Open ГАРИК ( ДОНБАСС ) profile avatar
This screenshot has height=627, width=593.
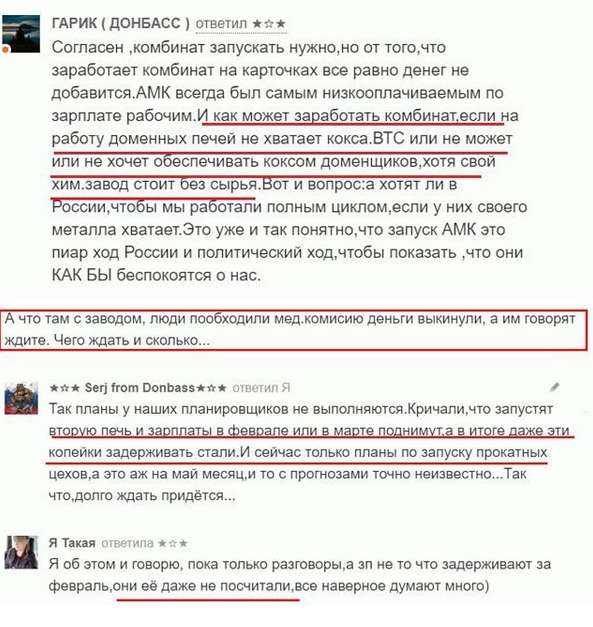coord(21,34)
